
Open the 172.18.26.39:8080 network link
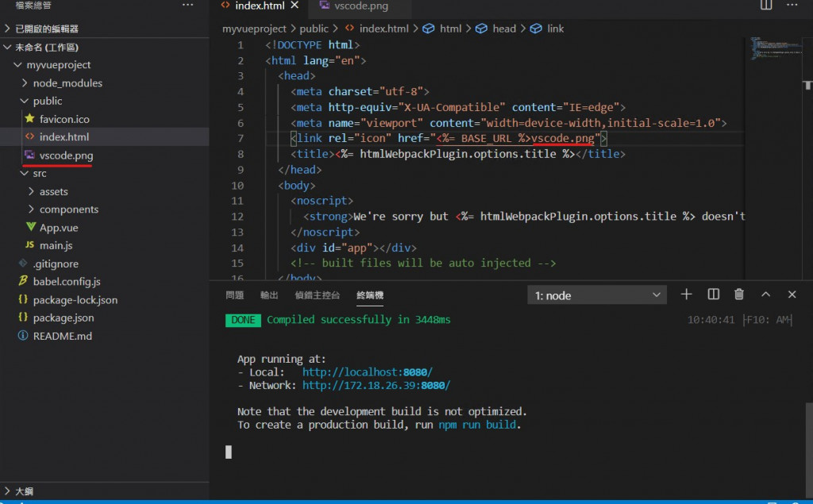click(376, 385)
